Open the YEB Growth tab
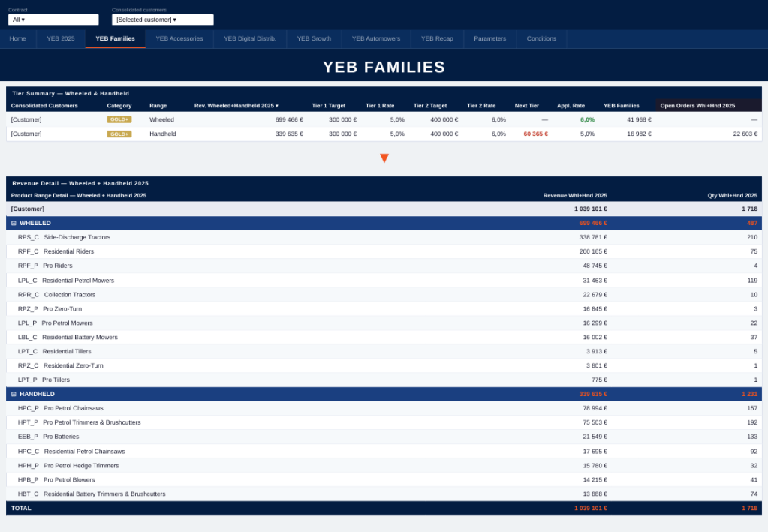The image size is (768, 532). pyautogui.click(x=314, y=38)
